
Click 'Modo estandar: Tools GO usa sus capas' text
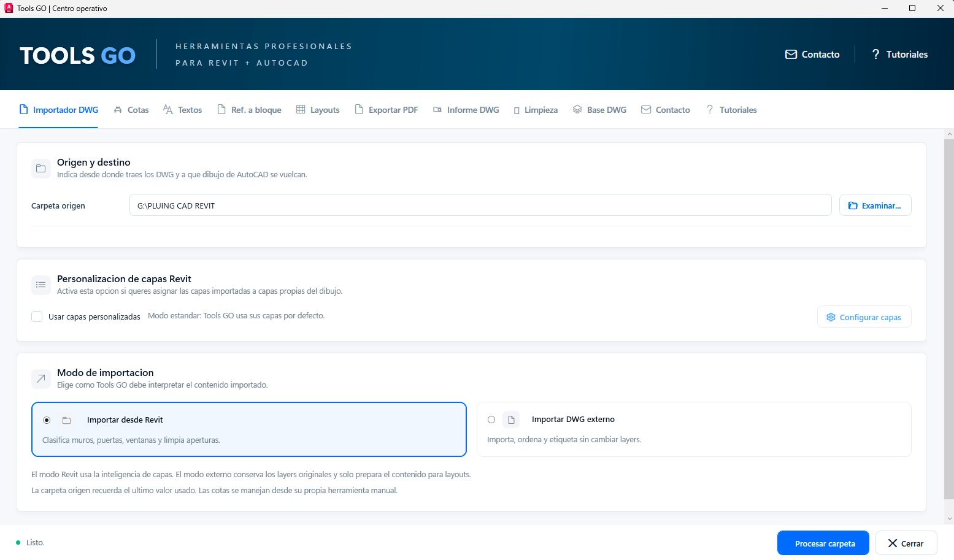click(x=236, y=316)
